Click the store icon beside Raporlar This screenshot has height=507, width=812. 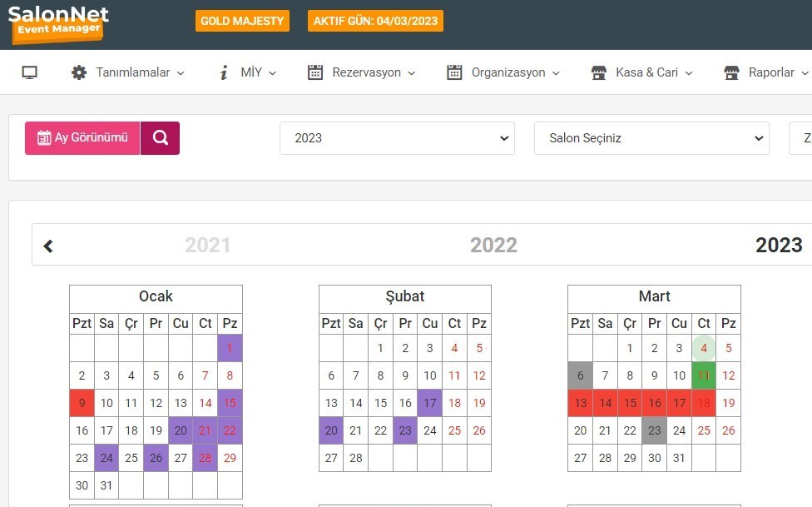pyautogui.click(x=732, y=72)
